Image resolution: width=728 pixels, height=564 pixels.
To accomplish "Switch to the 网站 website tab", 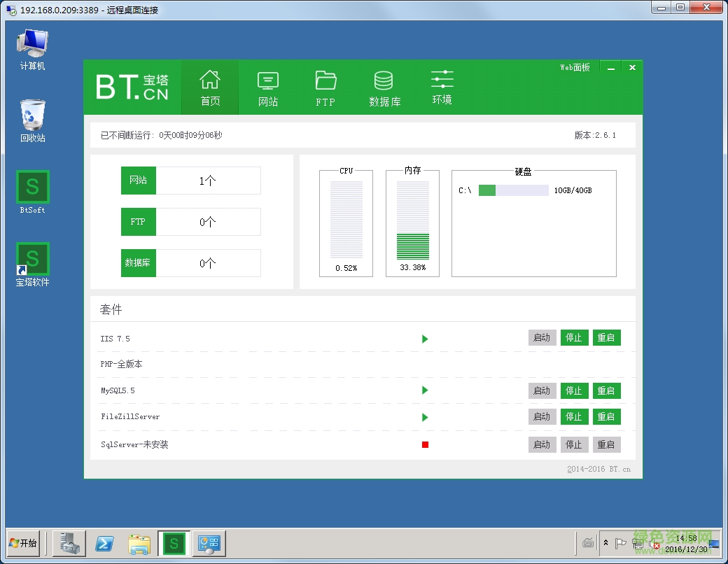I will 268,88.
